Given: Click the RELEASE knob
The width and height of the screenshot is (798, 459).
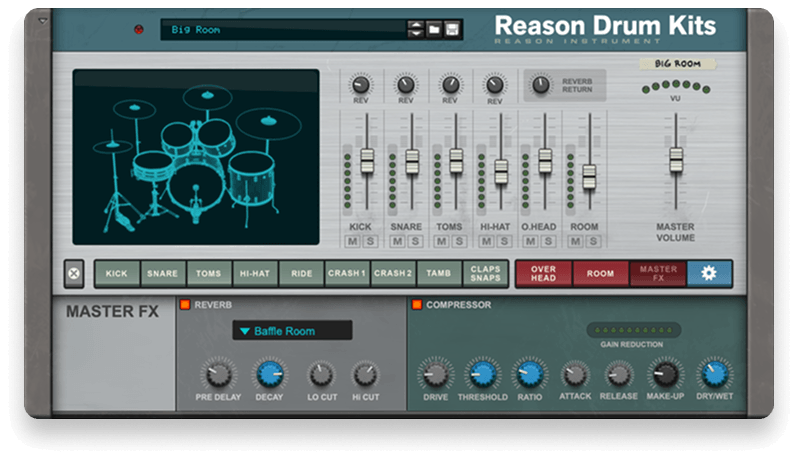Looking at the screenshot, I should 619,375.
